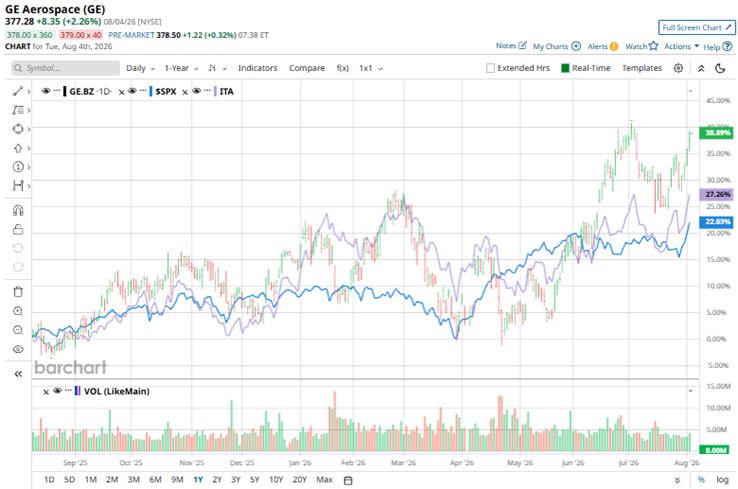
Task: Open the numbered label tool
Action: (x=18, y=167)
